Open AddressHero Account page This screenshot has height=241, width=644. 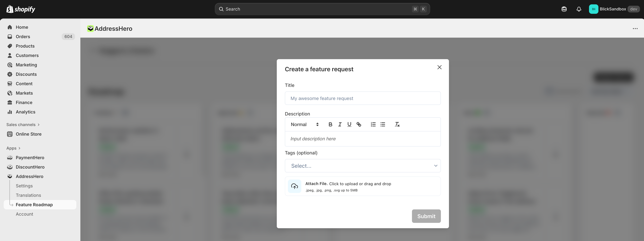25,214
